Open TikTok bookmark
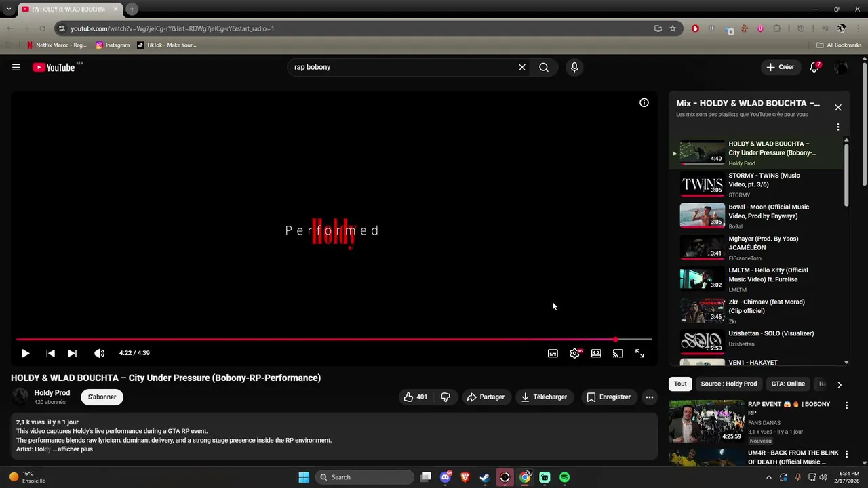868x488 pixels. 167,45
